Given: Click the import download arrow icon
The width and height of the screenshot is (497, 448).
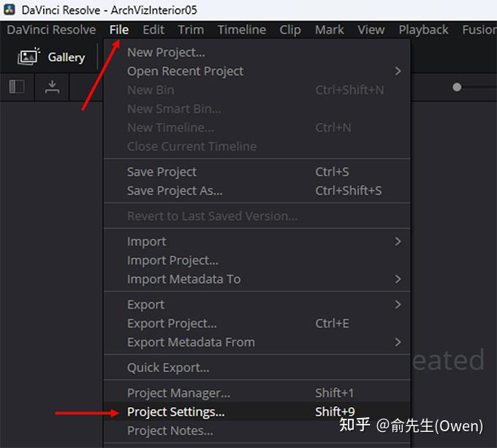Looking at the screenshot, I should coord(52,87).
